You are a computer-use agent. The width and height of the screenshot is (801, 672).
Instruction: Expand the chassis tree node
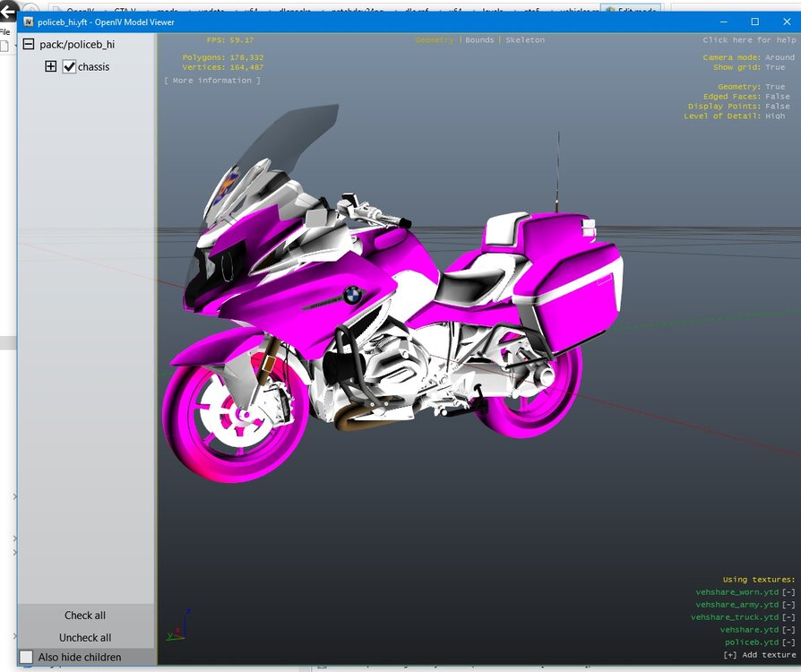[50, 66]
